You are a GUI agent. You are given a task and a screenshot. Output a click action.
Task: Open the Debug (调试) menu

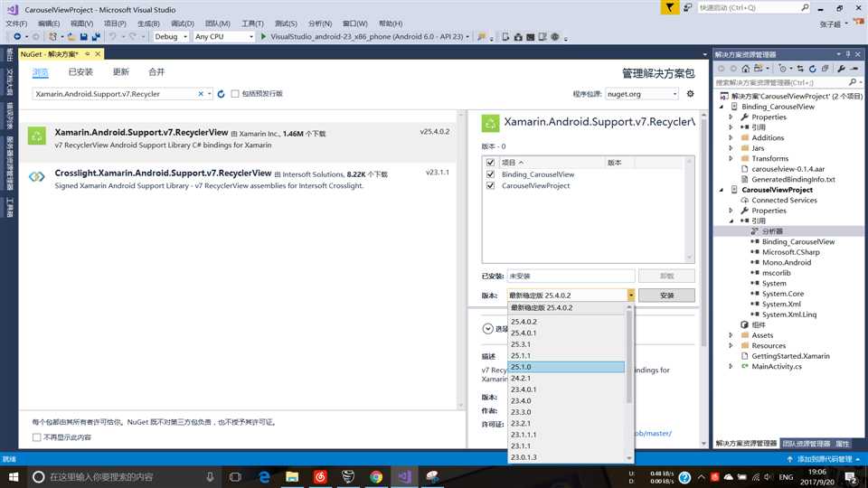pyautogui.click(x=182, y=23)
